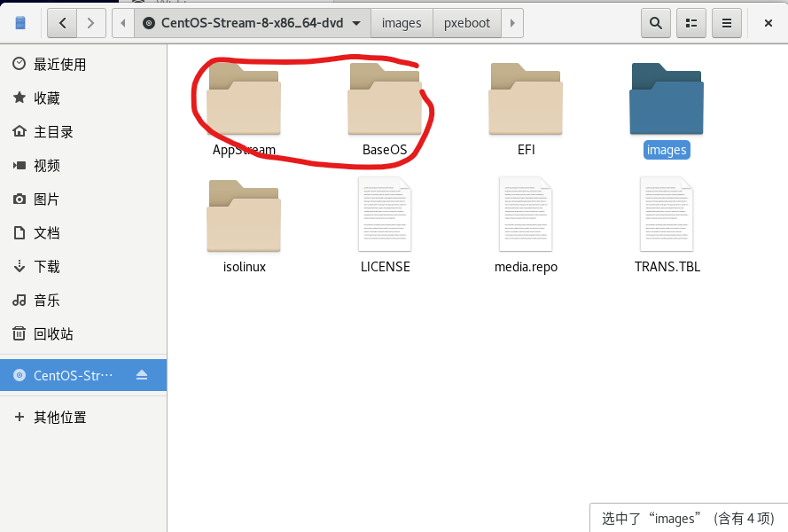Image resolution: width=788 pixels, height=532 pixels.
Task: Open 其他位置 other locations
Action: click(83, 417)
